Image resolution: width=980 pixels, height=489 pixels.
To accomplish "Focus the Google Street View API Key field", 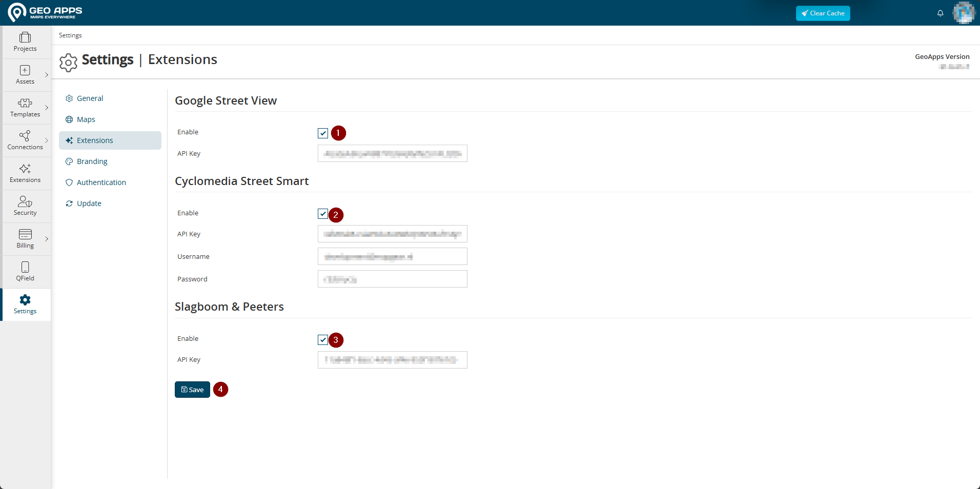I will [393, 153].
